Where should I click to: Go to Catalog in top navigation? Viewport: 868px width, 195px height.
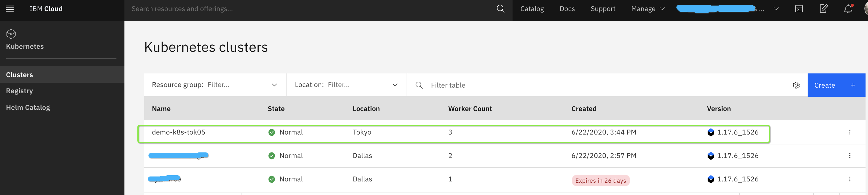(532, 9)
